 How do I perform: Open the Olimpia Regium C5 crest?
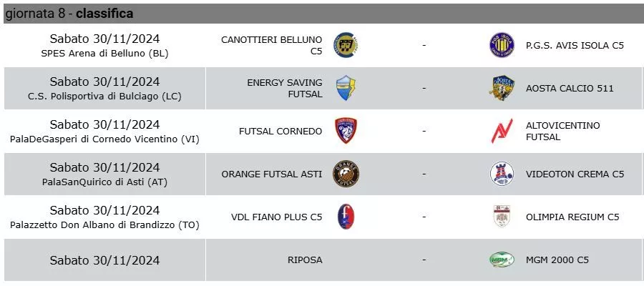(502, 217)
